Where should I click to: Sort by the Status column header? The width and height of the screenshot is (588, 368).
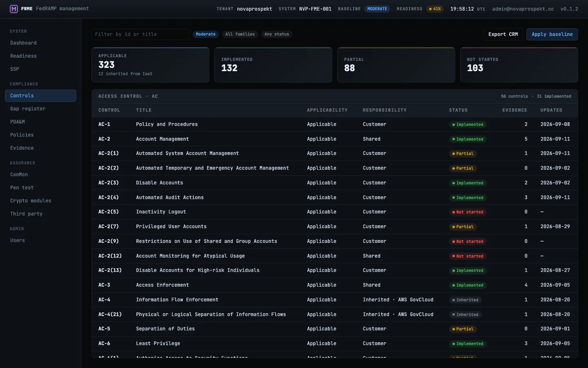[x=458, y=110]
